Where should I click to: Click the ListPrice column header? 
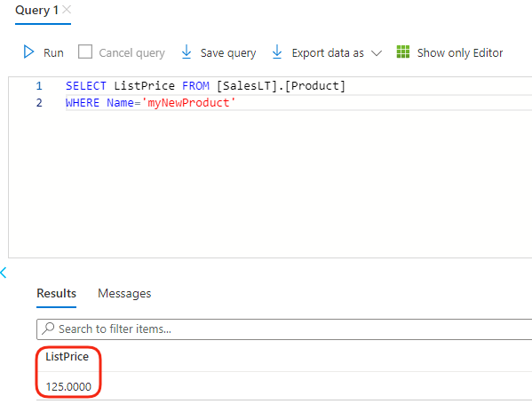tap(67, 357)
